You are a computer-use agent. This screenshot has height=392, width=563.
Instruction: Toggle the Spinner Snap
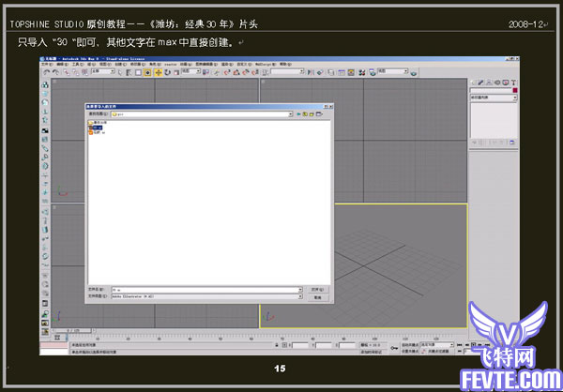[255, 72]
